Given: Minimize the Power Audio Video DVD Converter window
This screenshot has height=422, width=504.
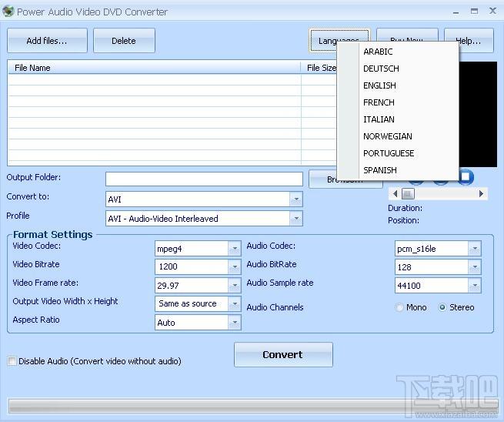Looking at the screenshot, I should coord(456,12).
